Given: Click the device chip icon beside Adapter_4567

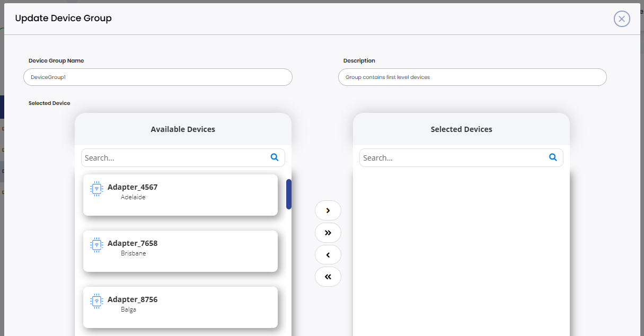Looking at the screenshot, I should 96,189.
